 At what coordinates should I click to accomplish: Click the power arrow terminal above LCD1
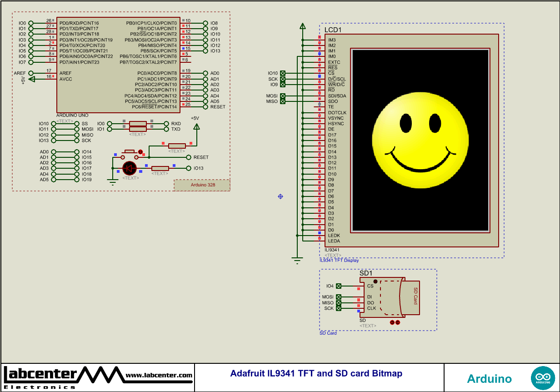(x=303, y=26)
